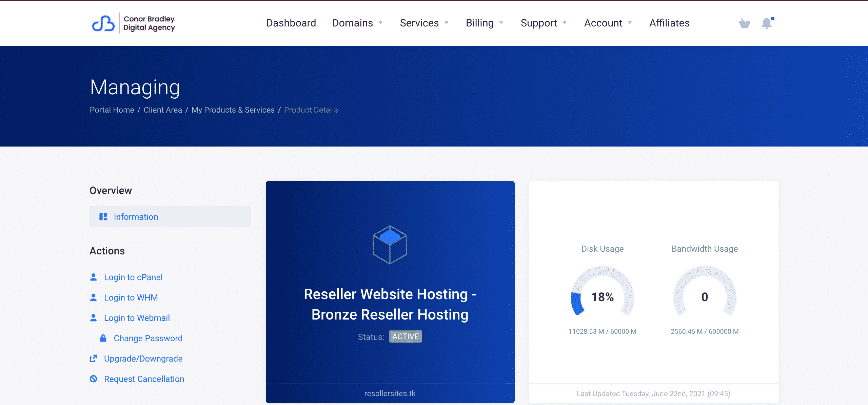This screenshot has width=868, height=405.
Task: Open the Services menu label
Action: tap(419, 23)
